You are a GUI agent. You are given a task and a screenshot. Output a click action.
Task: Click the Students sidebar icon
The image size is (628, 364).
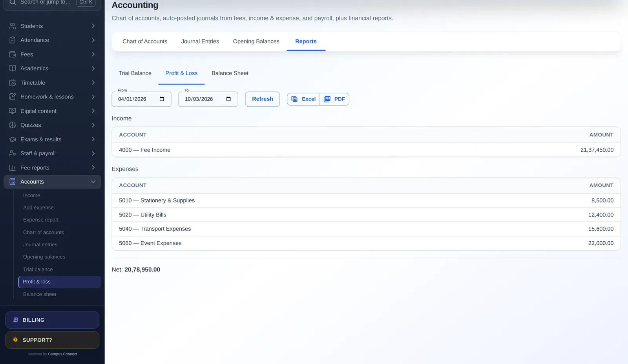[x=13, y=26]
